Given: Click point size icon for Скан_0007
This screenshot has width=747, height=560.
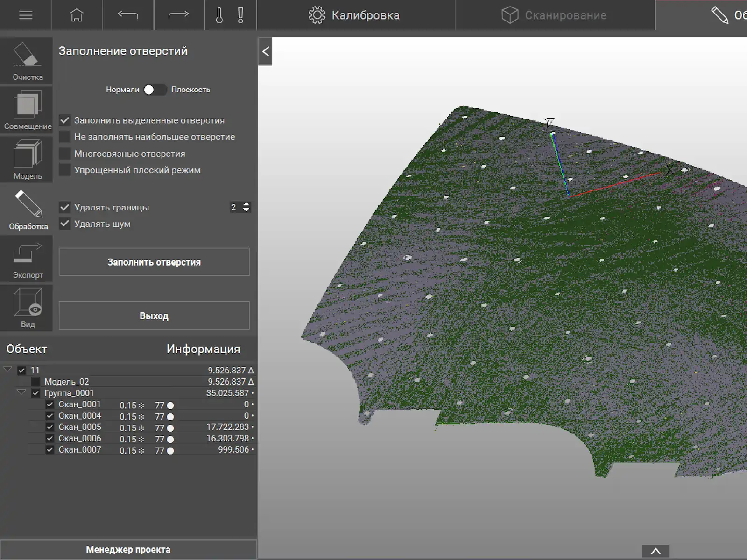Looking at the screenshot, I should tap(141, 451).
